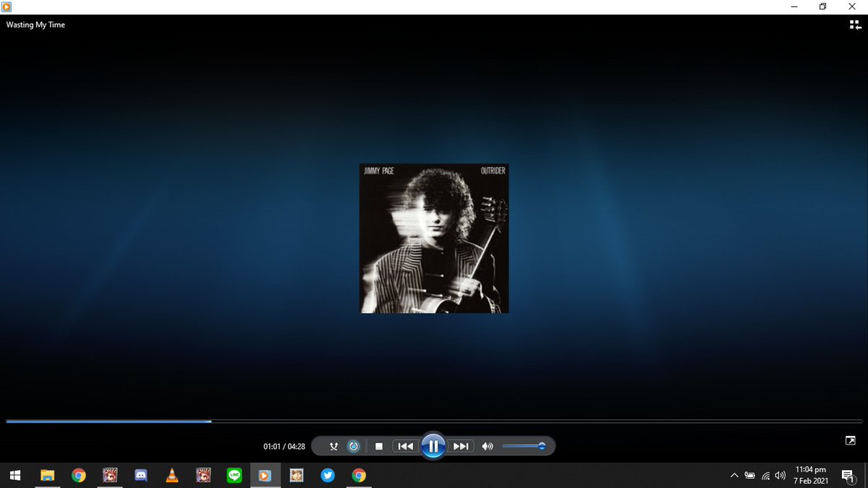
Task: Toggle the repeat button
Action: (x=353, y=446)
